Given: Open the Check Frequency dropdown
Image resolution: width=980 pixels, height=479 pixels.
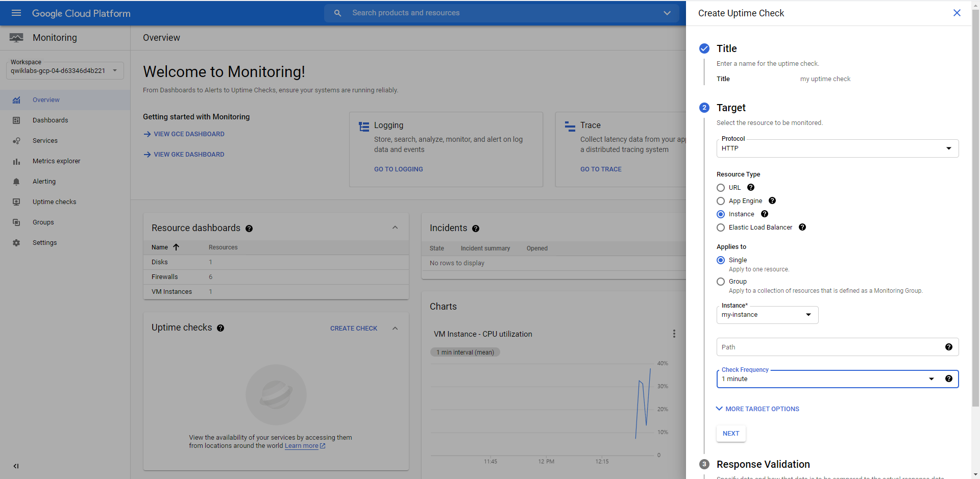Looking at the screenshot, I should (x=838, y=379).
